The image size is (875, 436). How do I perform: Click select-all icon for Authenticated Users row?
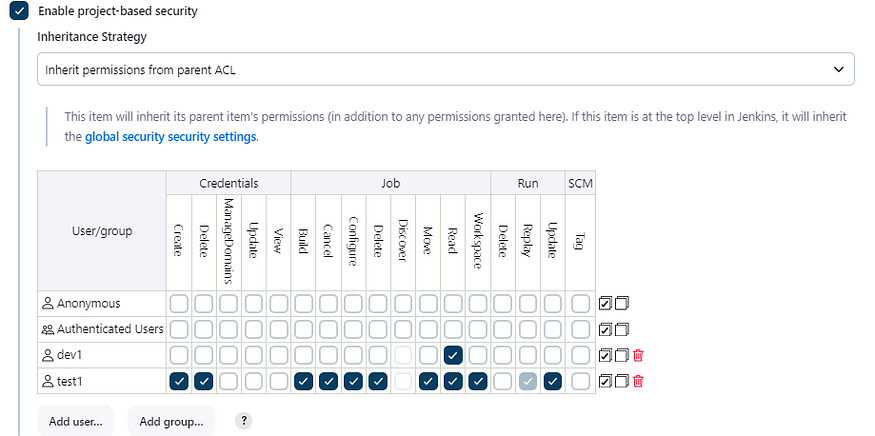point(605,329)
